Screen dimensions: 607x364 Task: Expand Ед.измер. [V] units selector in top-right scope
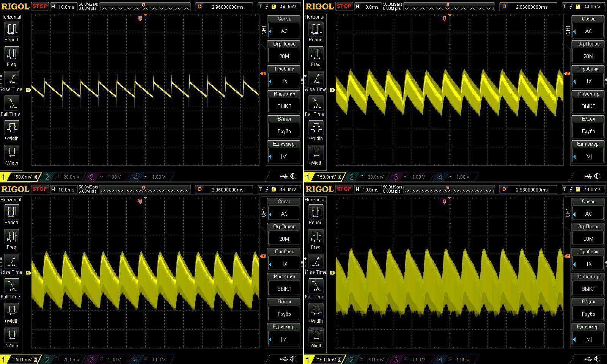click(588, 156)
